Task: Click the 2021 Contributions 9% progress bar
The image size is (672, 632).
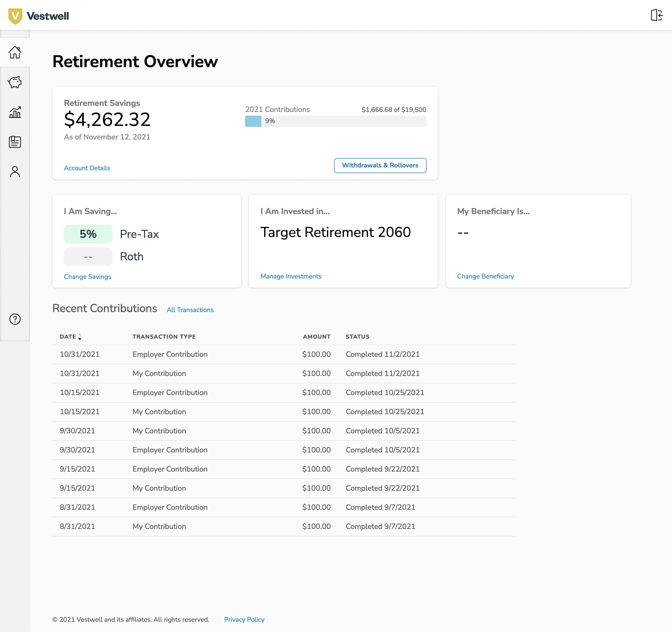Action: 335,121
